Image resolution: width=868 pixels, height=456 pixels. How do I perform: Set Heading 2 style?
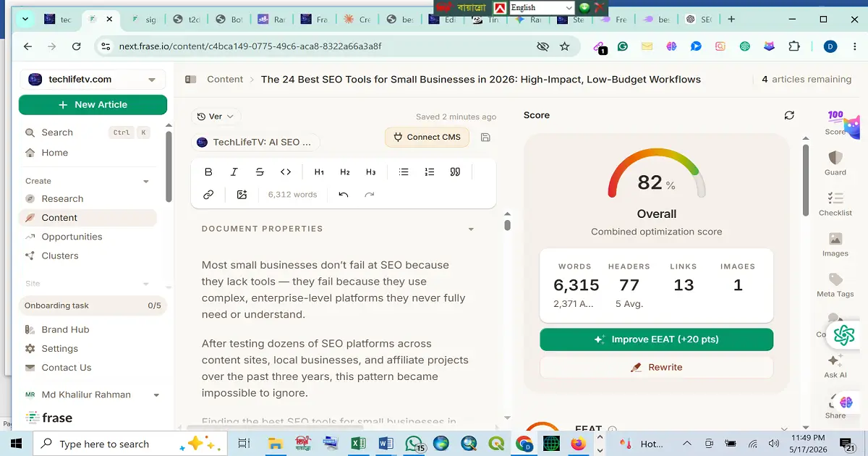tap(345, 172)
